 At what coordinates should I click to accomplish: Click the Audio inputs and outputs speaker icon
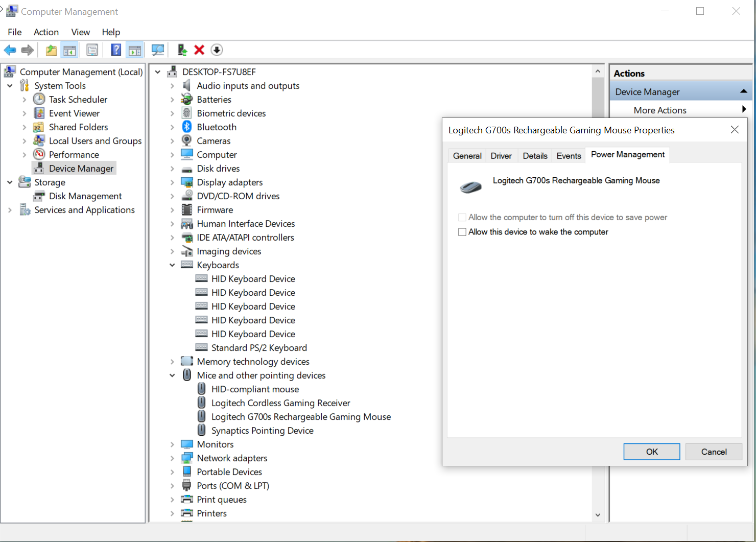(x=187, y=85)
